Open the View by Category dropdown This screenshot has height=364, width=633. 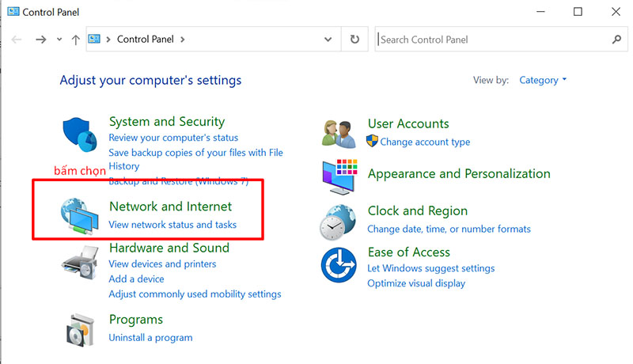coord(543,80)
